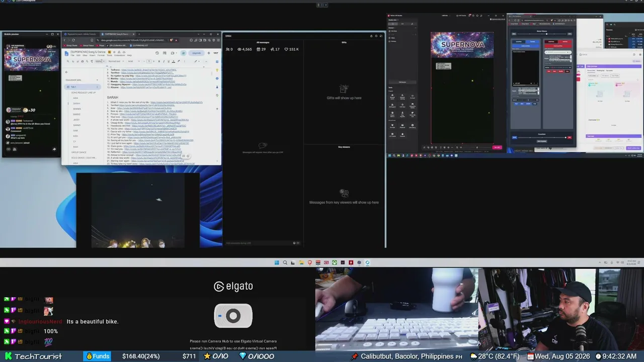Open the Format menu in Google Docs
This screenshot has height=362, width=644.
101,55
